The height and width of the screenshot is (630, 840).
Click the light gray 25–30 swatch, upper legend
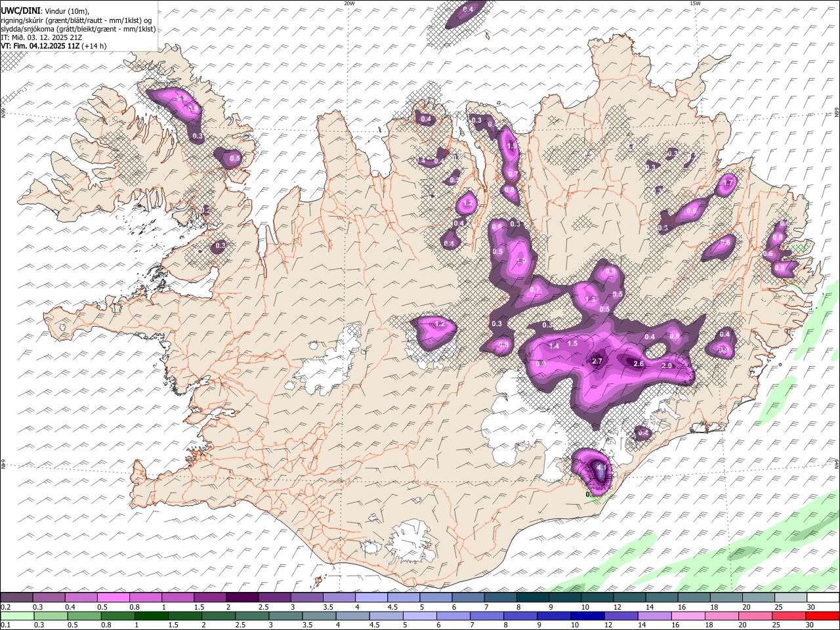[791, 597]
